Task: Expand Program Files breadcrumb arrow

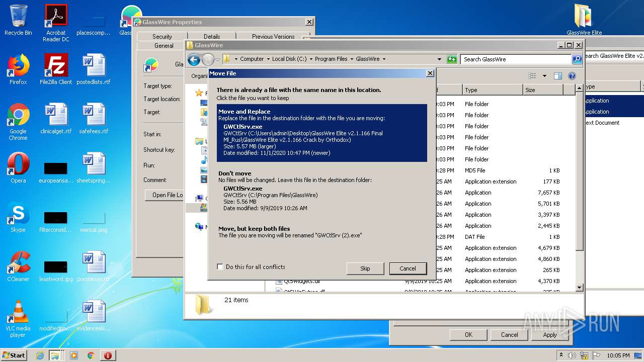Action: (x=352, y=59)
